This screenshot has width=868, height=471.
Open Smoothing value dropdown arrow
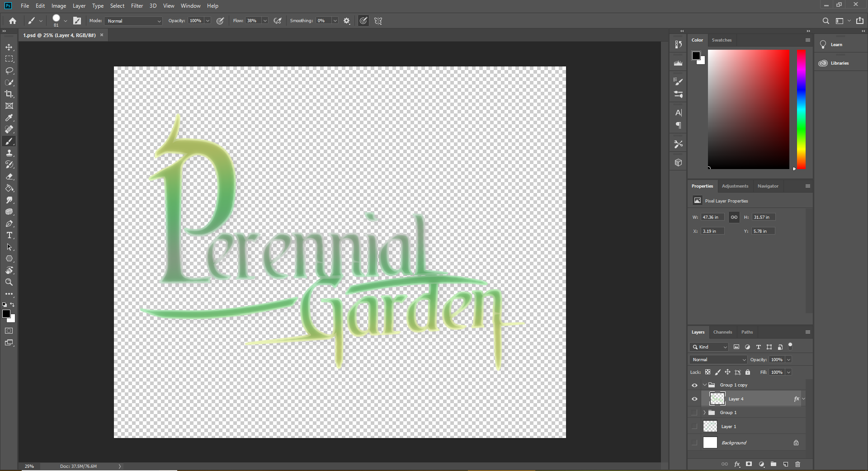point(335,21)
